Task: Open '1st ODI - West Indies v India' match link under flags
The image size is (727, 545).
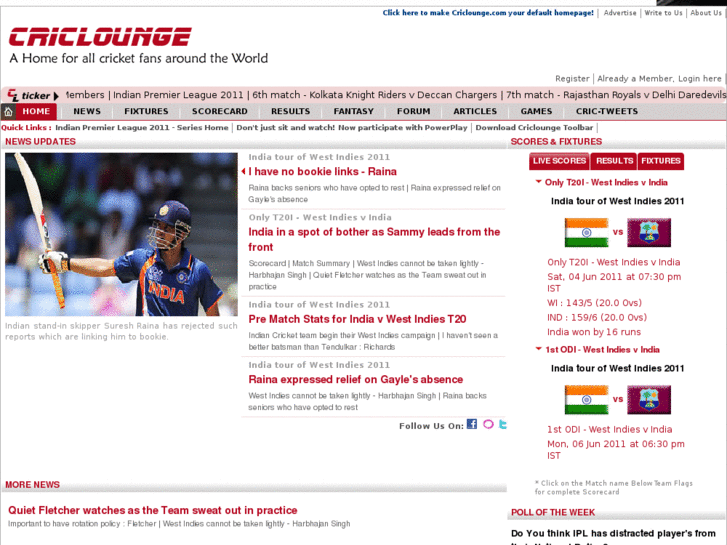Action: (609, 430)
